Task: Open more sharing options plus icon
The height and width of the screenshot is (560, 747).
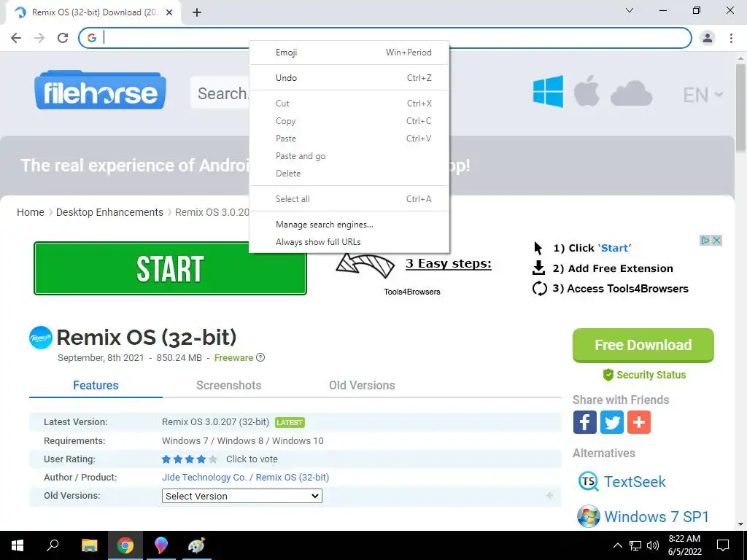Action: click(x=639, y=422)
